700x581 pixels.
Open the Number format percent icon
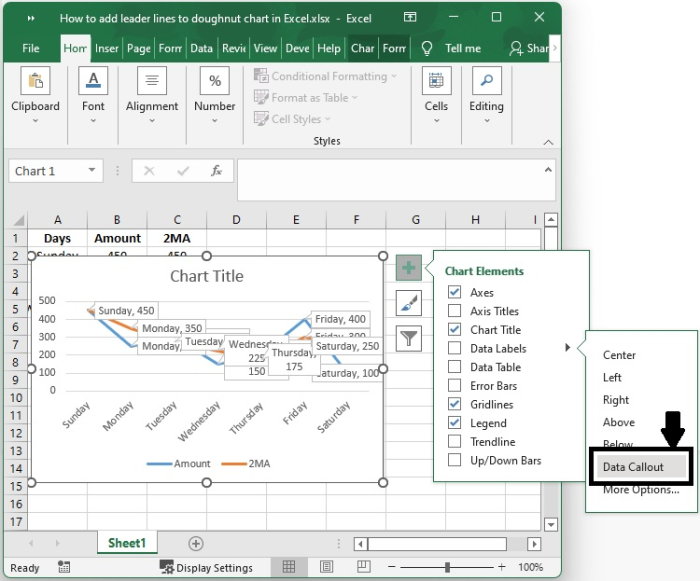[x=215, y=83]
